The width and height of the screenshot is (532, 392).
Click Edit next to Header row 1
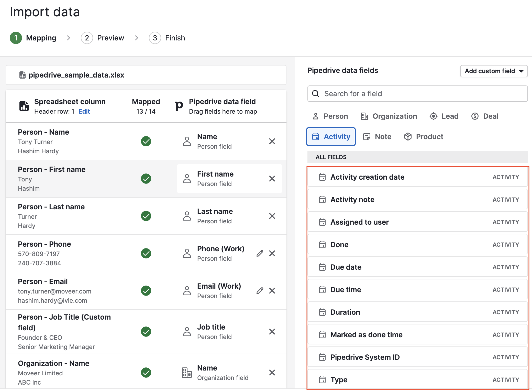(x=84, y=111)
